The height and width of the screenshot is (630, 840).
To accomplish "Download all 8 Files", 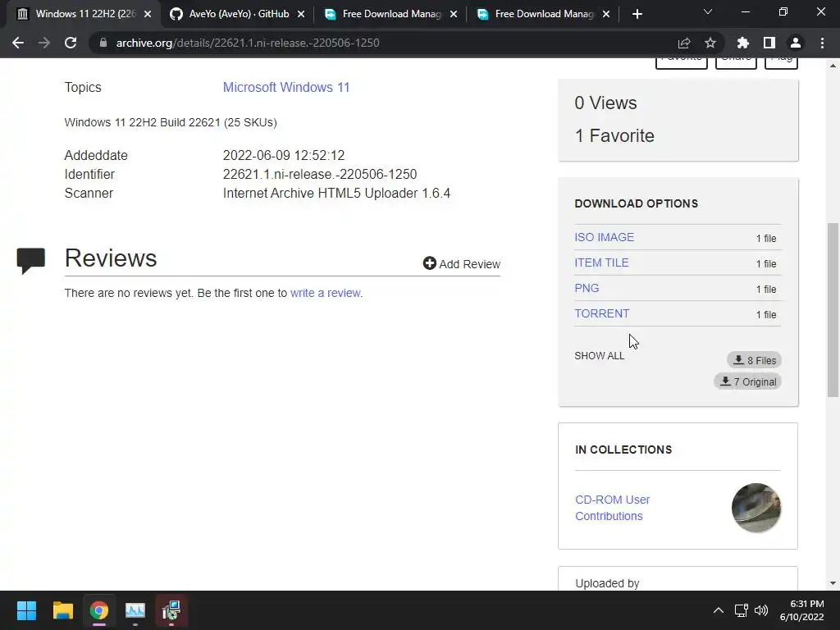I will (x=755, y=360).
